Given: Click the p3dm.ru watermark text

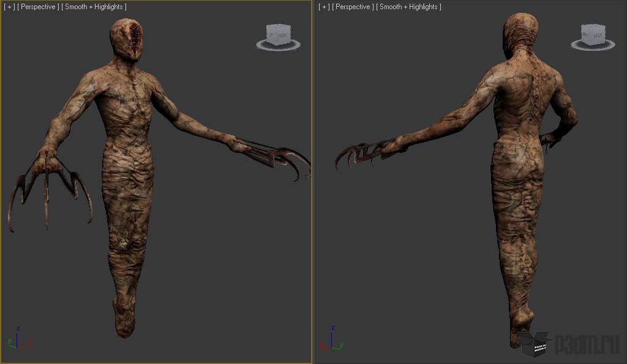Looking at the screenshot, I should pos(587,344).
